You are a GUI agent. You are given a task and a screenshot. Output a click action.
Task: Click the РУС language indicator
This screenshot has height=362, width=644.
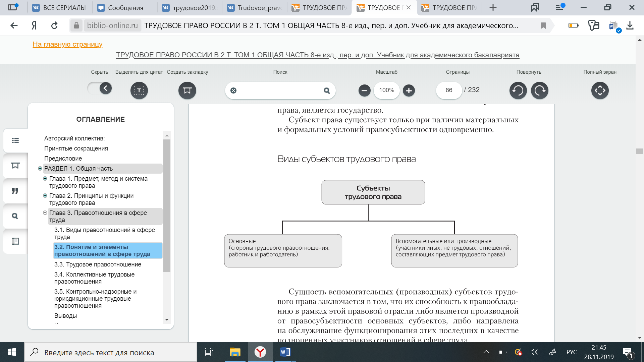572,352
